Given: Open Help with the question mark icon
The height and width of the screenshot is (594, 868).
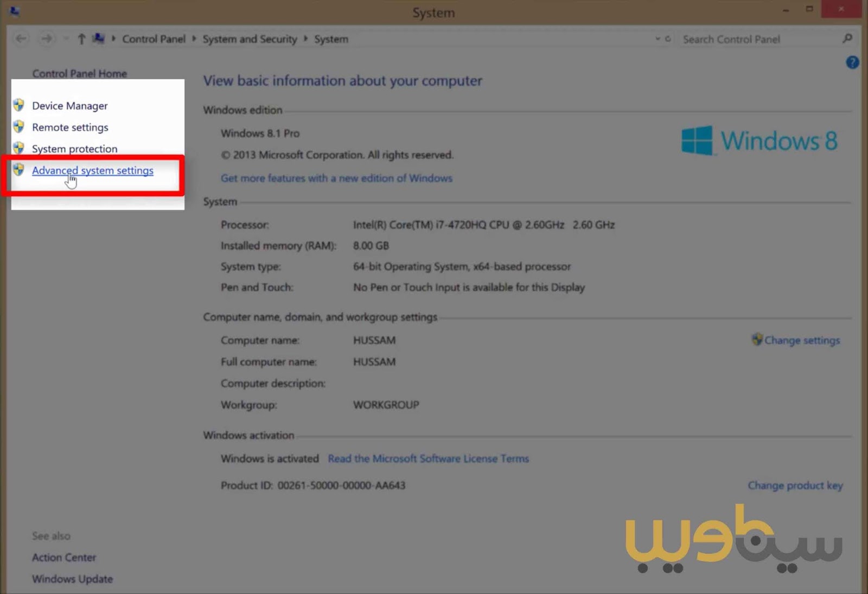Looking at the screenshot, I should click(x=852, y=62).
